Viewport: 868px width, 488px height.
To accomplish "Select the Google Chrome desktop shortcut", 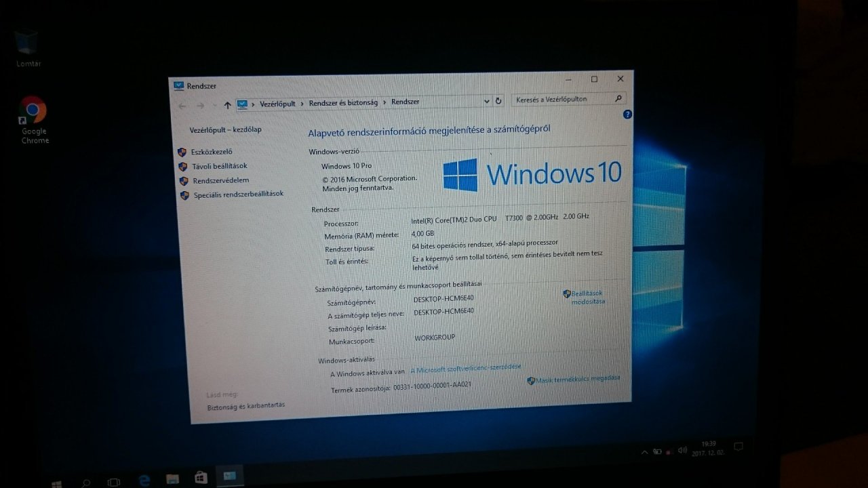I will point(34,120).
